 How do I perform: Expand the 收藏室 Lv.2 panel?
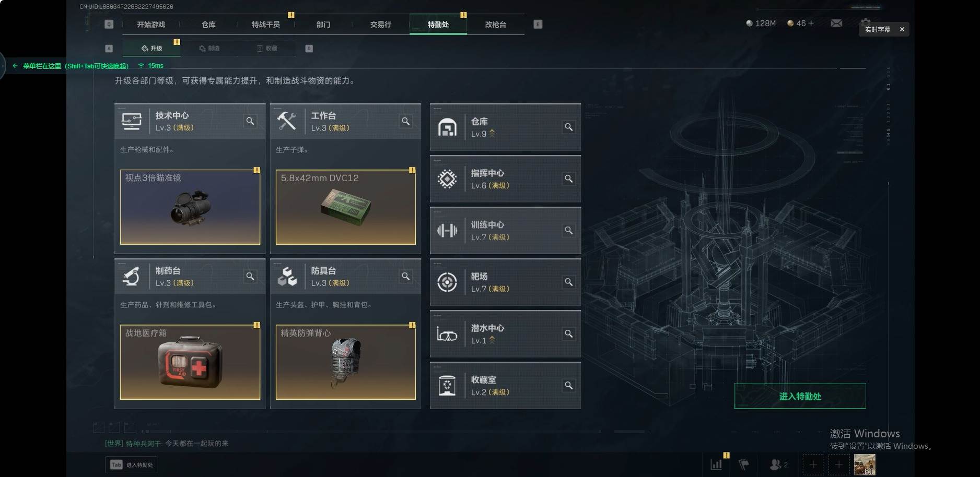pos(505,386)
